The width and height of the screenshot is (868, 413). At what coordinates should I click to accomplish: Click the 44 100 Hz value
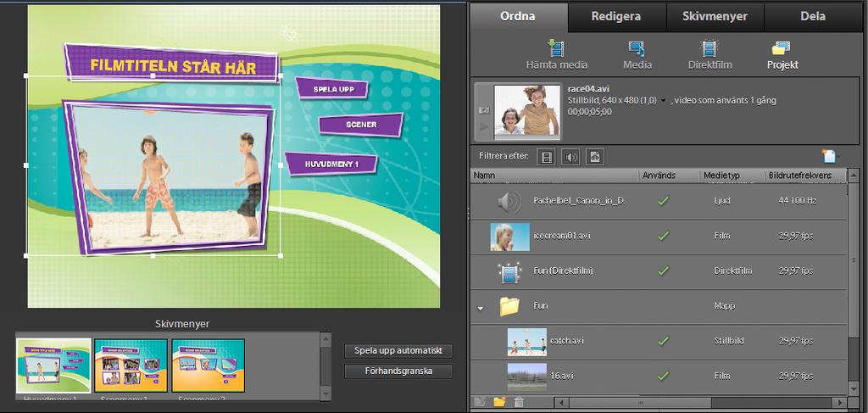click(797, 201)
